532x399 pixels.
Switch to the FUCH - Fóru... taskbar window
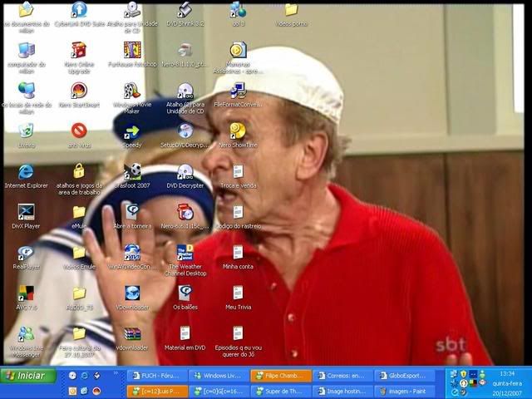[x=157, y=376]
